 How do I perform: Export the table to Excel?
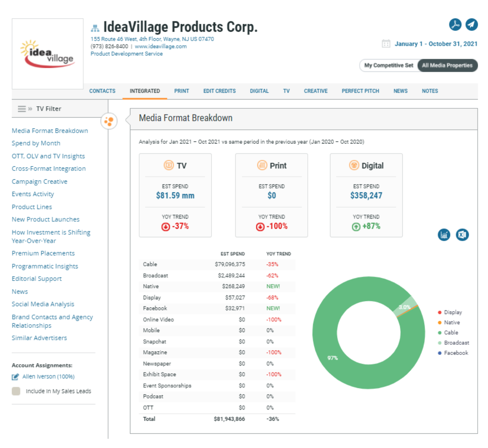point(462,235)
